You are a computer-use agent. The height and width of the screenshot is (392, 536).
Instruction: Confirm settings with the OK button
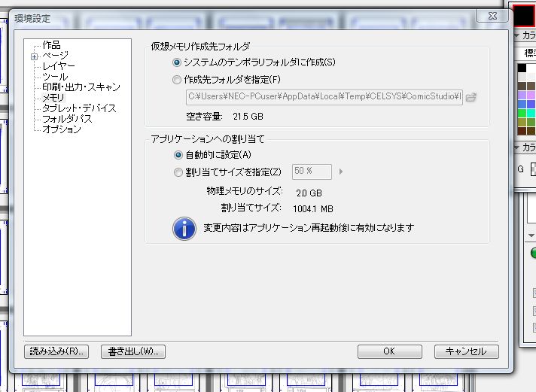(390, 351)
